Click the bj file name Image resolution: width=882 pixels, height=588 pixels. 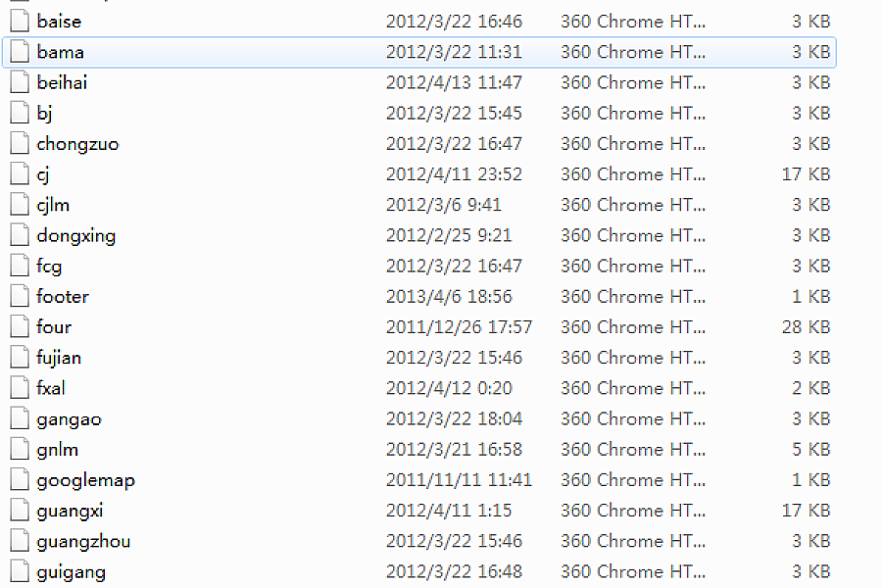click(x=44, y=113)
